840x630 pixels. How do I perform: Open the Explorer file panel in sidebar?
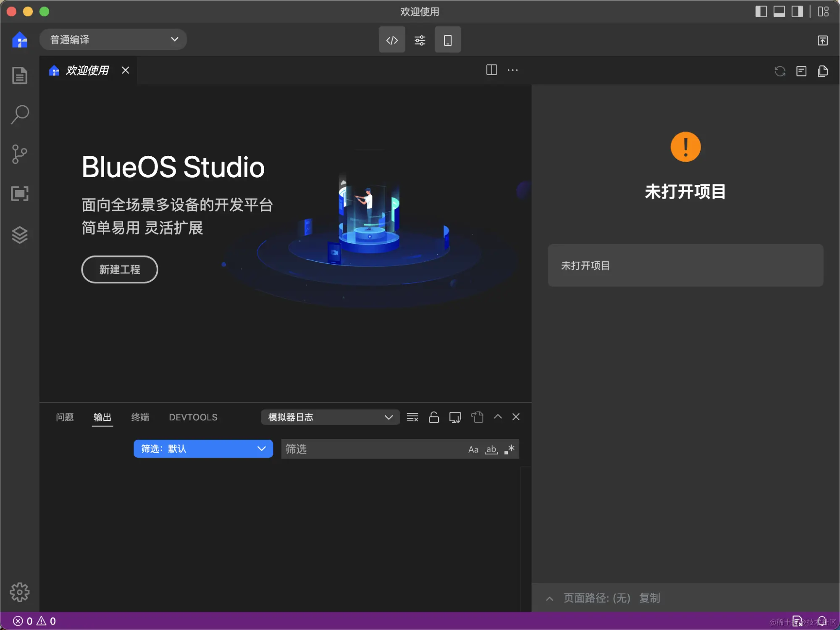point(19,75)
